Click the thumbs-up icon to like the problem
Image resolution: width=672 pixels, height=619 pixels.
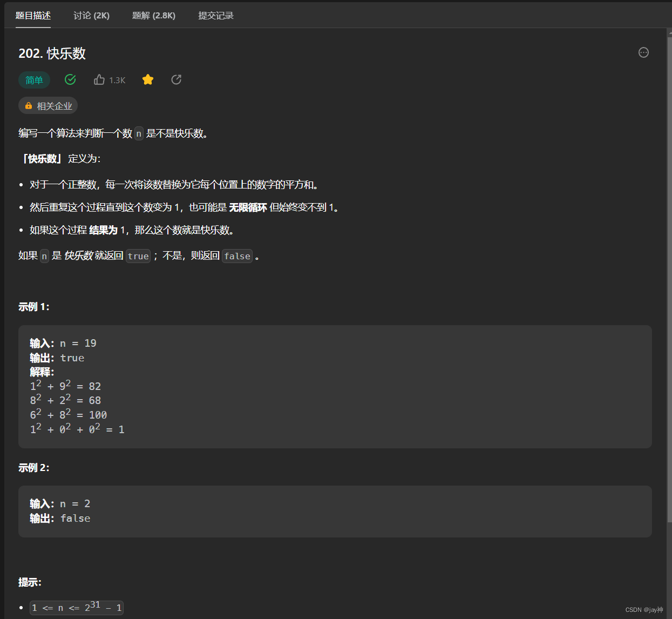point(99,79)
